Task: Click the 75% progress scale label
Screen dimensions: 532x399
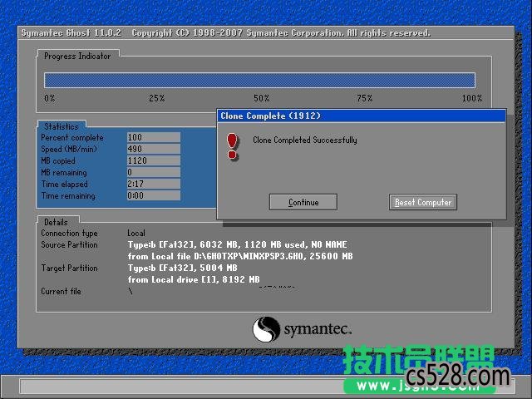Action: click(x=365, y=98)
